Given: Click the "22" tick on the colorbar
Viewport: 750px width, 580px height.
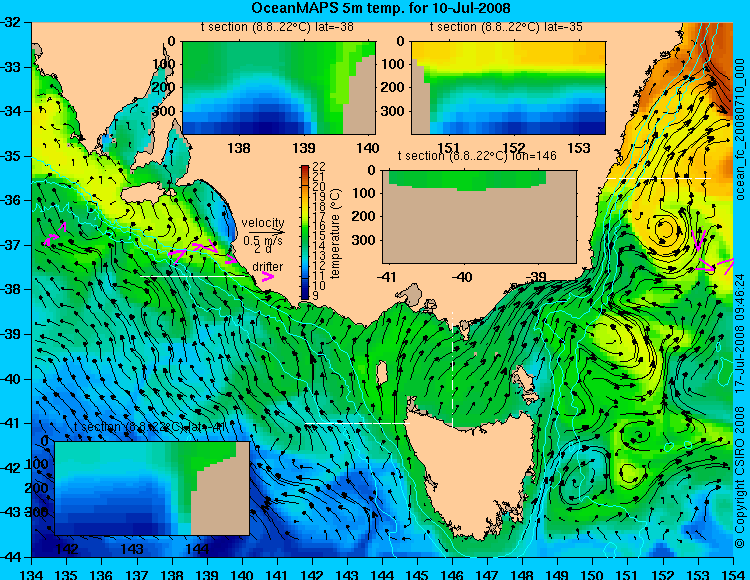Looking at the screenshot, I should click(x=319, y=167).
